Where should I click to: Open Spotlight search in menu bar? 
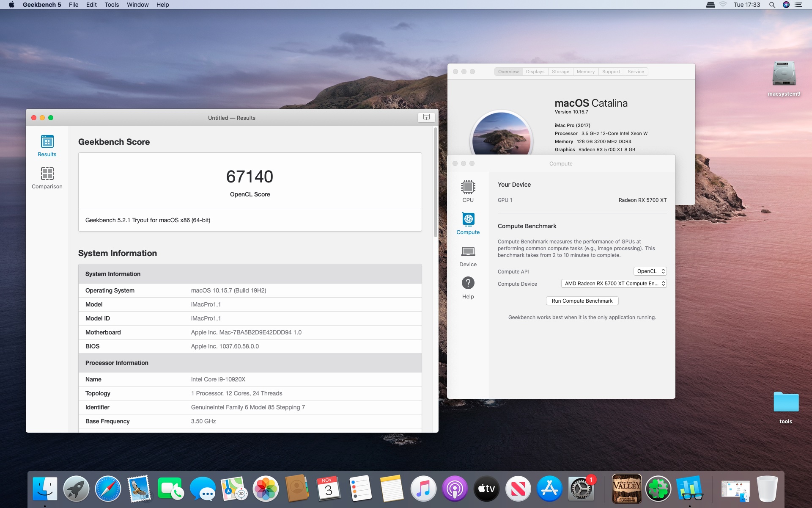click(772, 5)
